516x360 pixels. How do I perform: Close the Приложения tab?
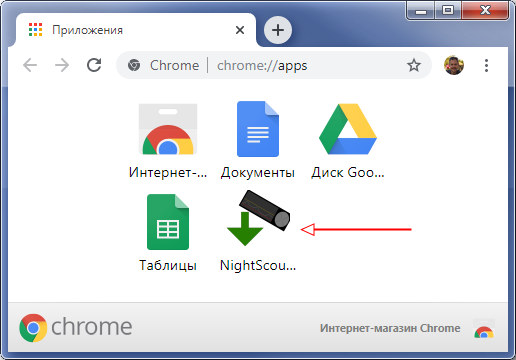(240, 30)
